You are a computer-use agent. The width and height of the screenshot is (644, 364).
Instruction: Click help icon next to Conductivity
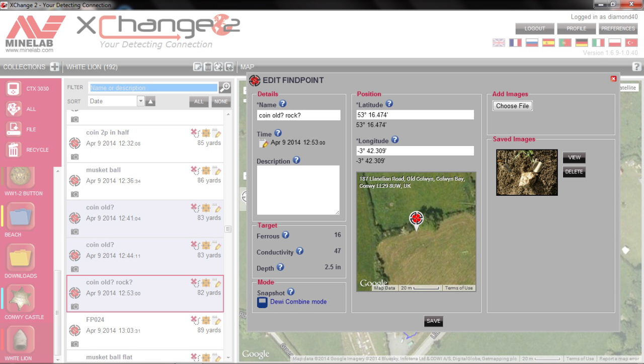tap(299, 251)
